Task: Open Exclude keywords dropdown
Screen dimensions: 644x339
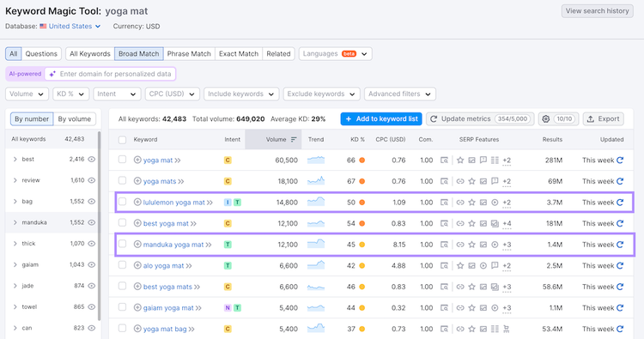Action: point(321,94)
